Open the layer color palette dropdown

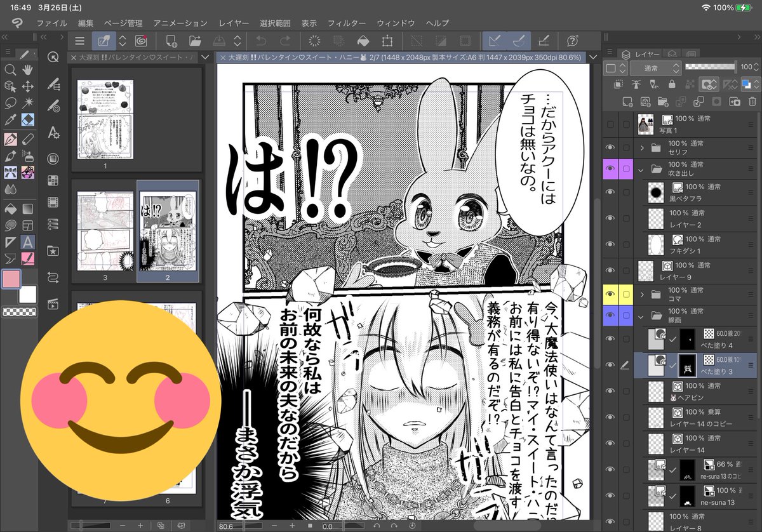tap(616, 68)
